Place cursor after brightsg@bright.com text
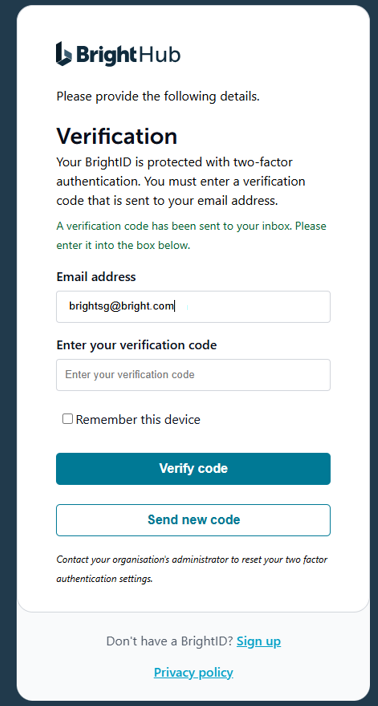This screenshot has height=706, width=378. [x=175, y=307]
